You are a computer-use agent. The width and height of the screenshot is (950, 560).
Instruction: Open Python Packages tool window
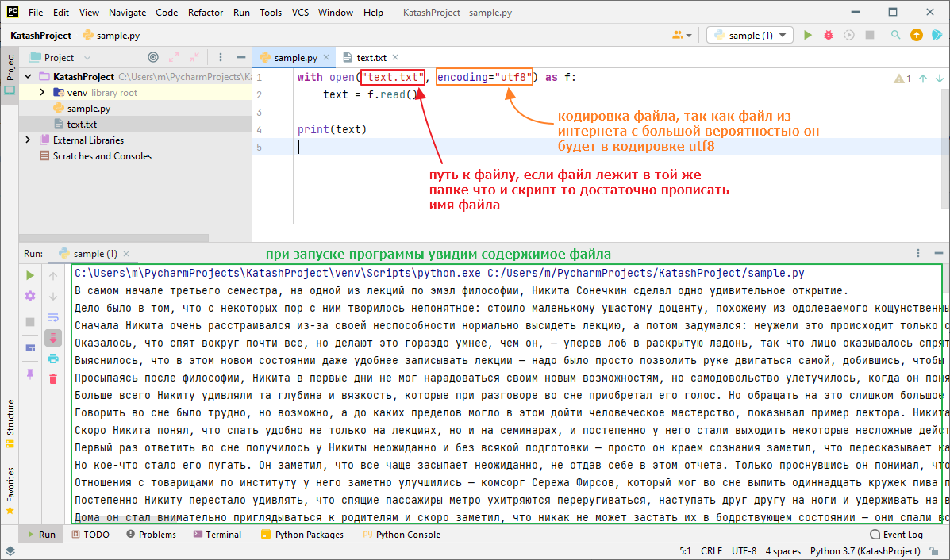pyautogui.click(x=302, y=535)
